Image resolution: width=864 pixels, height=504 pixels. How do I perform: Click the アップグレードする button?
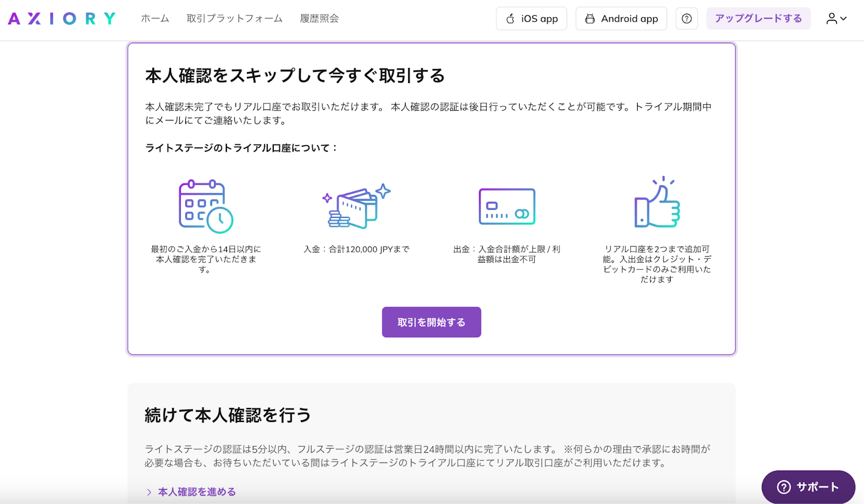click(x=758, y=19)
